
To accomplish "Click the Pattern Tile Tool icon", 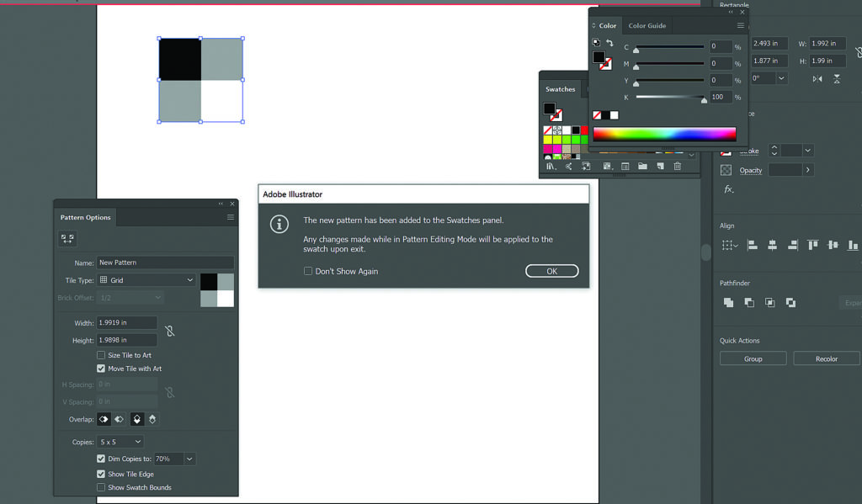I will [x=67, y=239].
